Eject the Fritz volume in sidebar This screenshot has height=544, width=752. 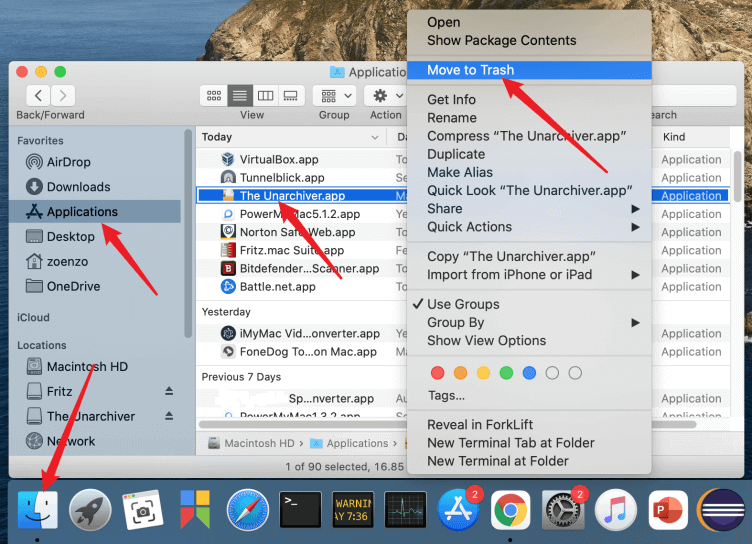(169, 392)
